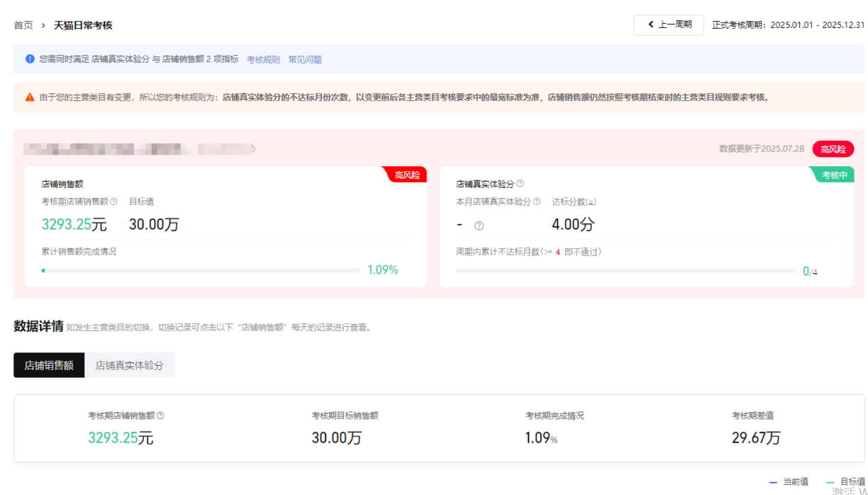Image resolution: width=868 pixels, height=495 pixels.
Task: Toggle 目标值 legend series
Action: point(846,482)
